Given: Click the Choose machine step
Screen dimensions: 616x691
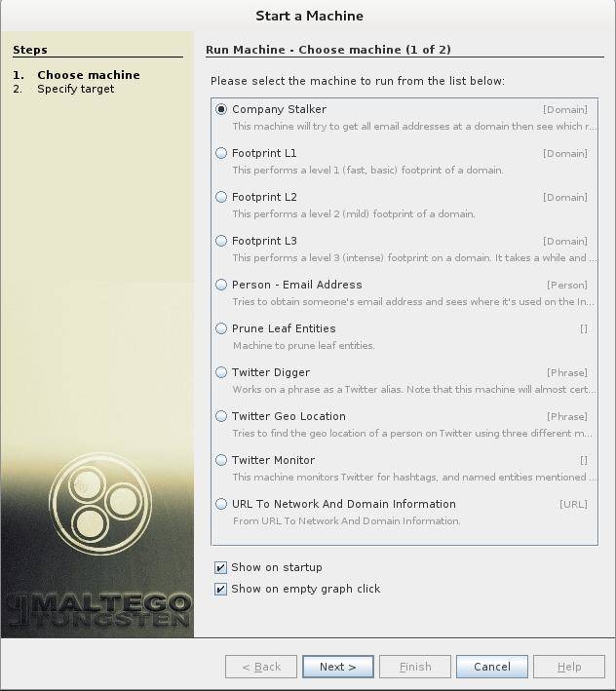Looking at the screenshot, I should 89,75.
